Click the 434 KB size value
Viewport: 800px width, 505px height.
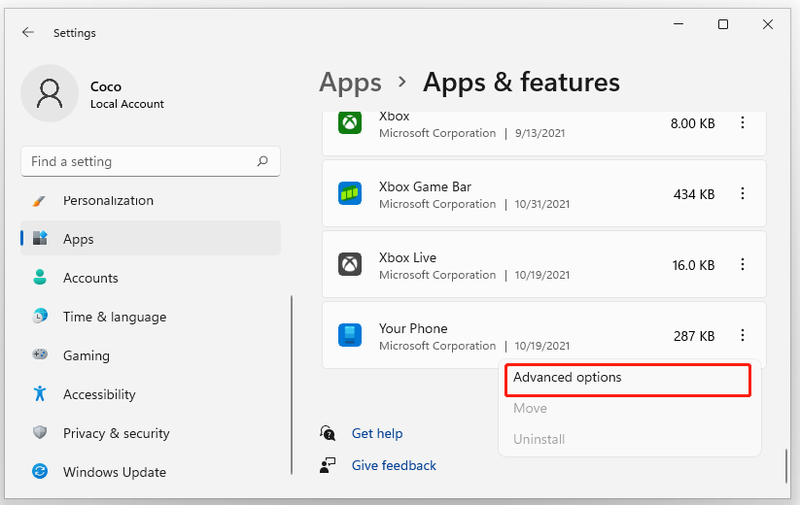click(694, 194)
